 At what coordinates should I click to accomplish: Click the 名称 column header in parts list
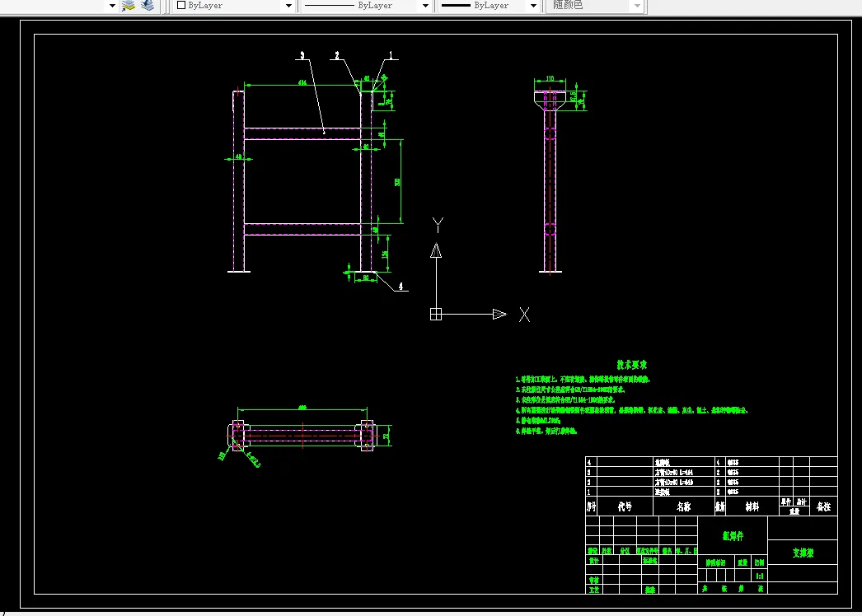(683, 506)
